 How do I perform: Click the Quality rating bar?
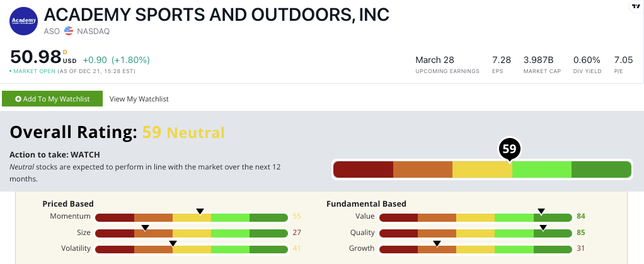tap(475, 233)
